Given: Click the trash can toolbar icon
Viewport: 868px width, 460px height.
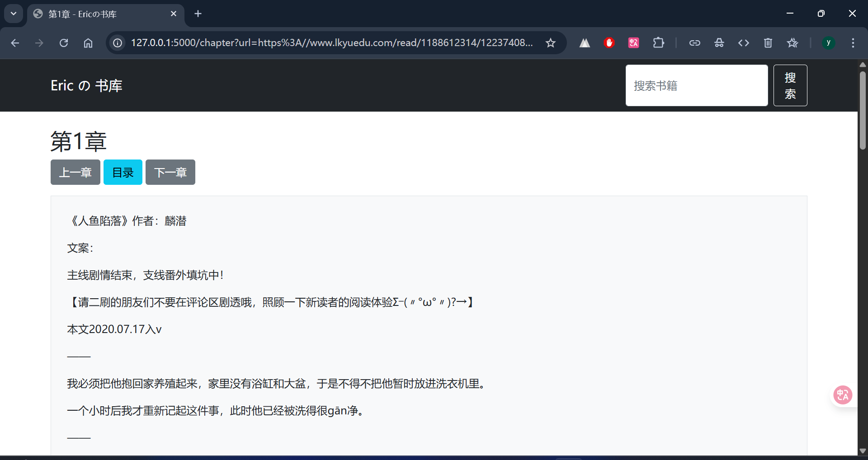Looking at the screenshot, I should click(x=768, y=43).
